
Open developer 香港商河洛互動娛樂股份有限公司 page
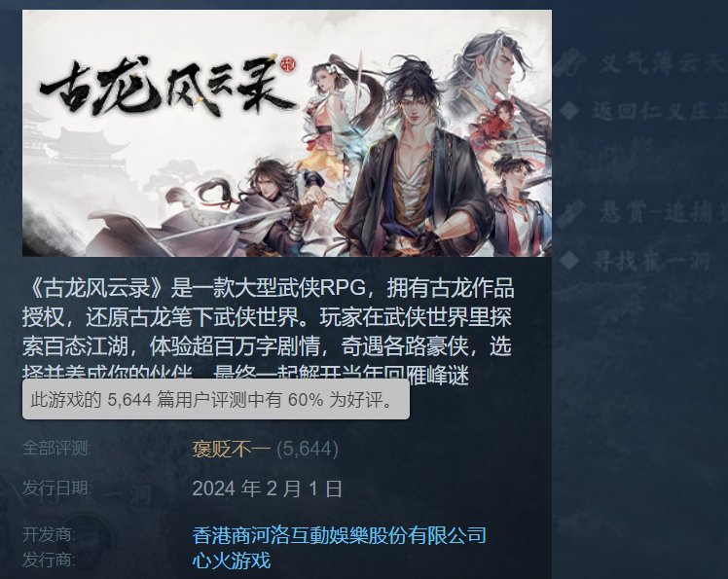339,535
